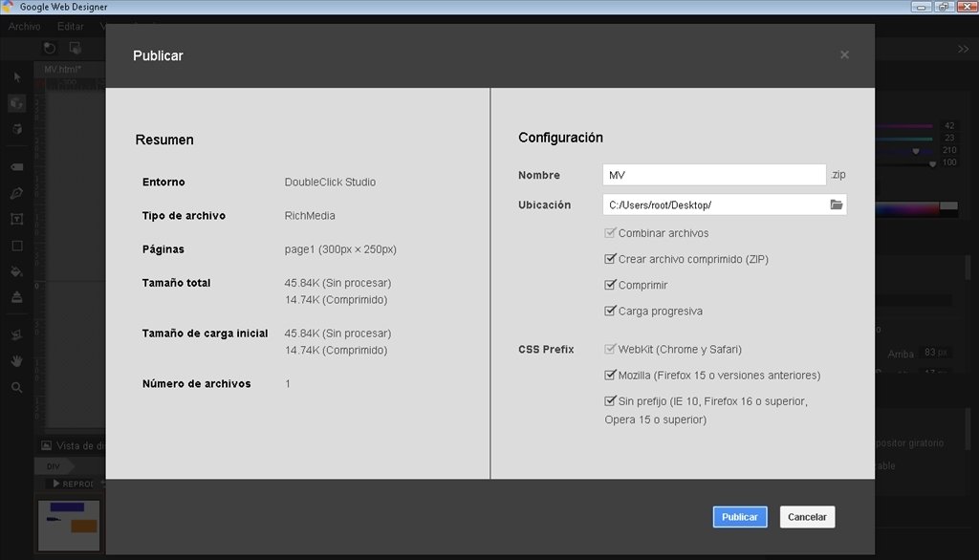Click the color gradient spectrum bar
This screenshot has width=979, height=560.
pos(907,210)
